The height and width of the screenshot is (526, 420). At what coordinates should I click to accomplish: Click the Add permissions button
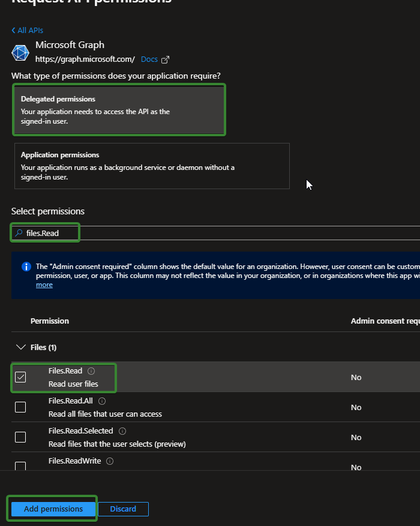pyautogui.click(x=53, y=509)
